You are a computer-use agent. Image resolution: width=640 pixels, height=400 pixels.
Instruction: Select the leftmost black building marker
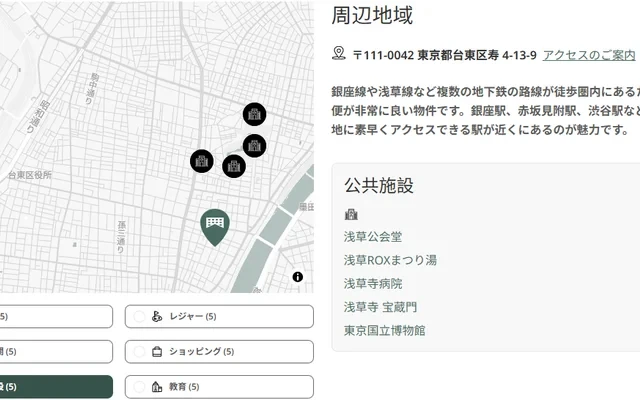(202, 161)
